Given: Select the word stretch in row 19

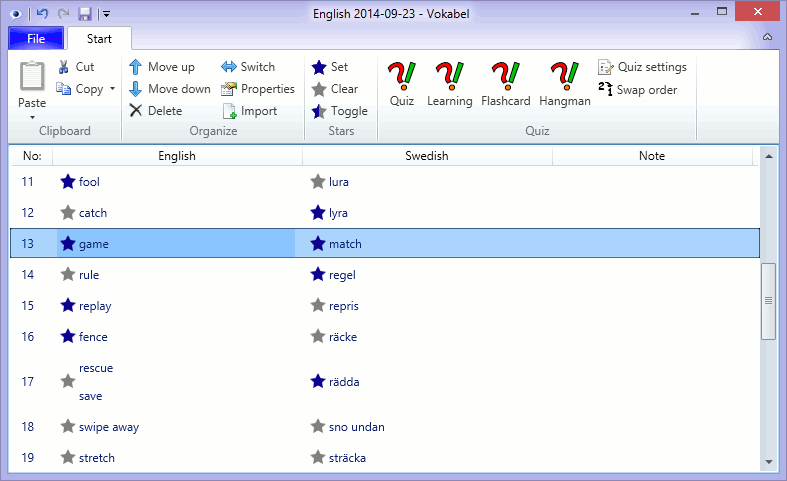Looking at the screenshot, I should [x=97, y=458].
